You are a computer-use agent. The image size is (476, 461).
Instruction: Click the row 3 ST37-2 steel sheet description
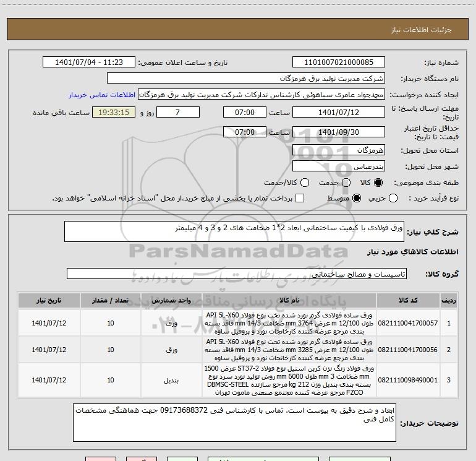coord(289,380)
